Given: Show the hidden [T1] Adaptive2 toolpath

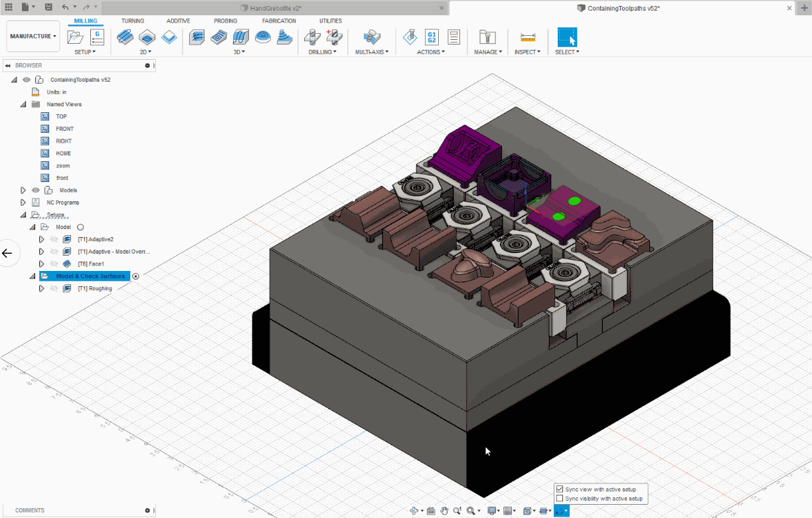Looking at the screenshot, I should pos(54,239).
